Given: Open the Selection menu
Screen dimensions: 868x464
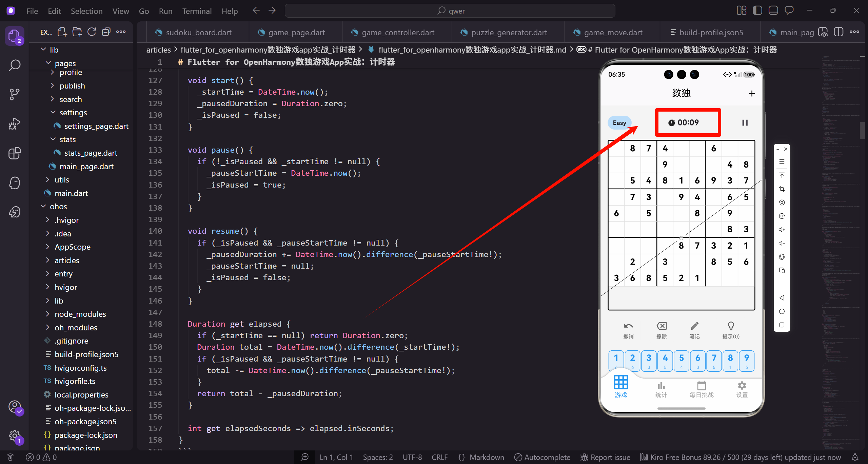Looking at the screenshot, I should pyautogui.click(x=86, y=11).
